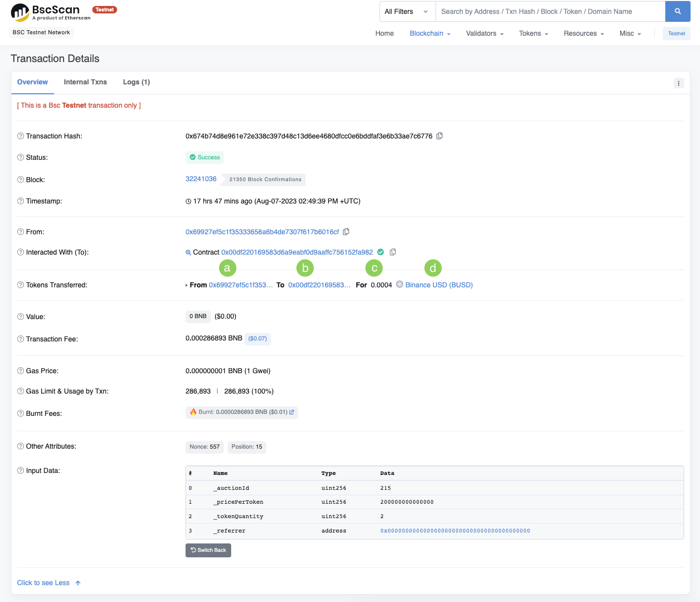Expand the Tokens Transferred arrow
Screen dimensions: 700x602
187,285
